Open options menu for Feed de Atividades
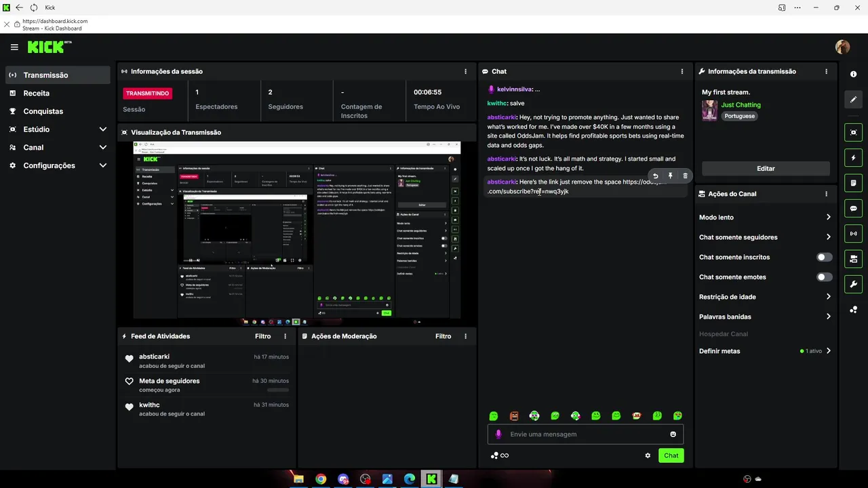 (285, 336)
